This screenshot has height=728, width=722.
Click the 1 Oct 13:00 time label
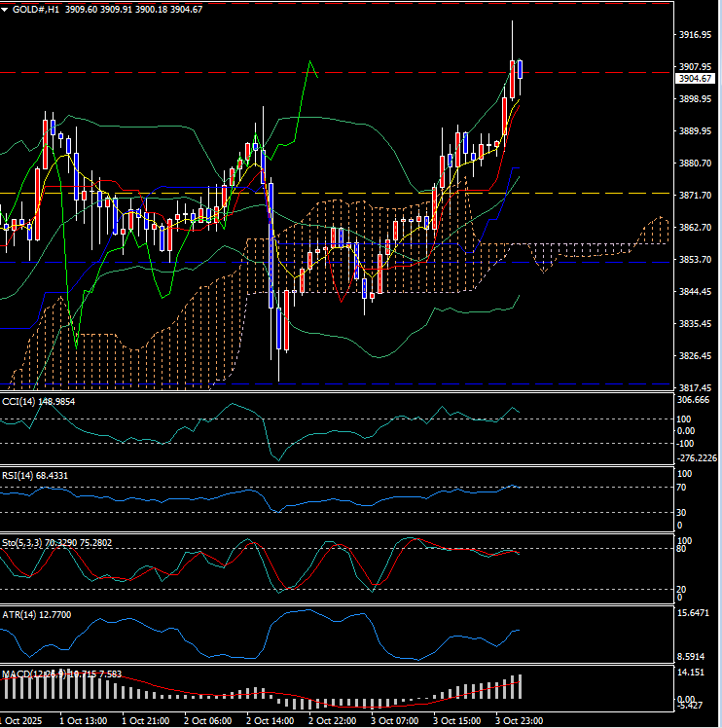[83, 721]
